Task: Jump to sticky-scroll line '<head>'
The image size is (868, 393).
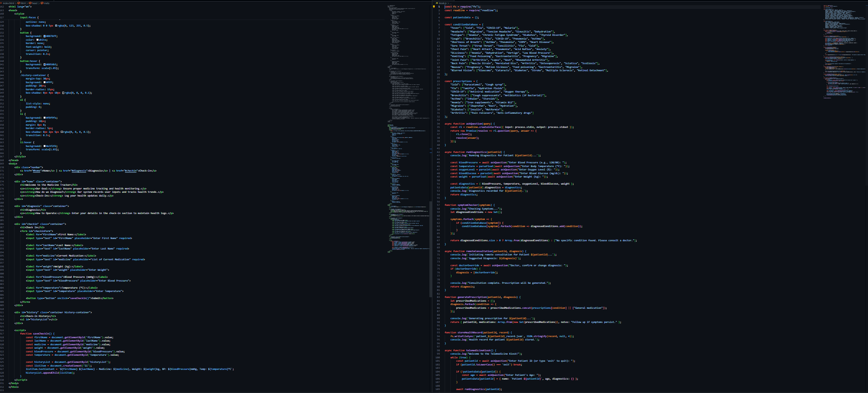Action: coord(13,10)
